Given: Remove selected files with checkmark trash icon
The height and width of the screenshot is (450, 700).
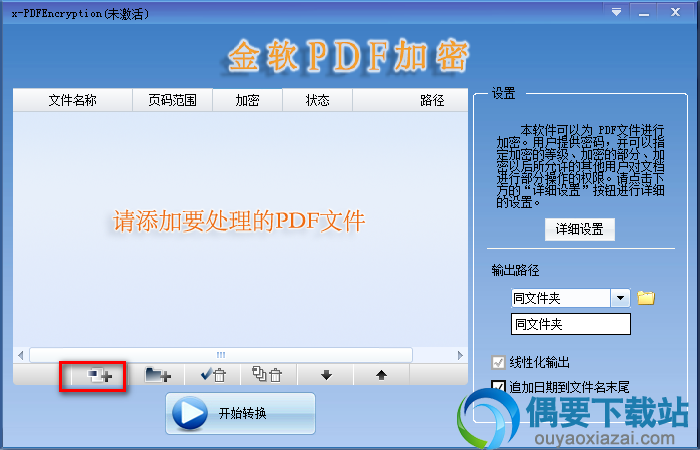Looking at the screenshot, I should [x=213, y=375].
